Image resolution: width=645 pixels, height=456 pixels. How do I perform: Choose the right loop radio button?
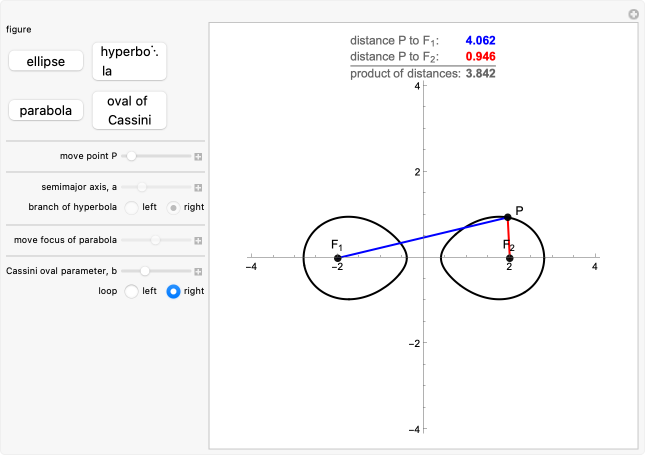point(173,291)
